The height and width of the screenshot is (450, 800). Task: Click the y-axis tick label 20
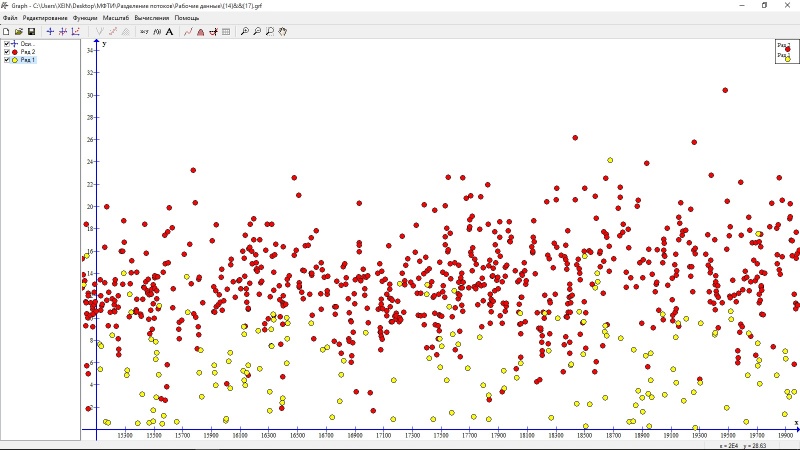90,207
